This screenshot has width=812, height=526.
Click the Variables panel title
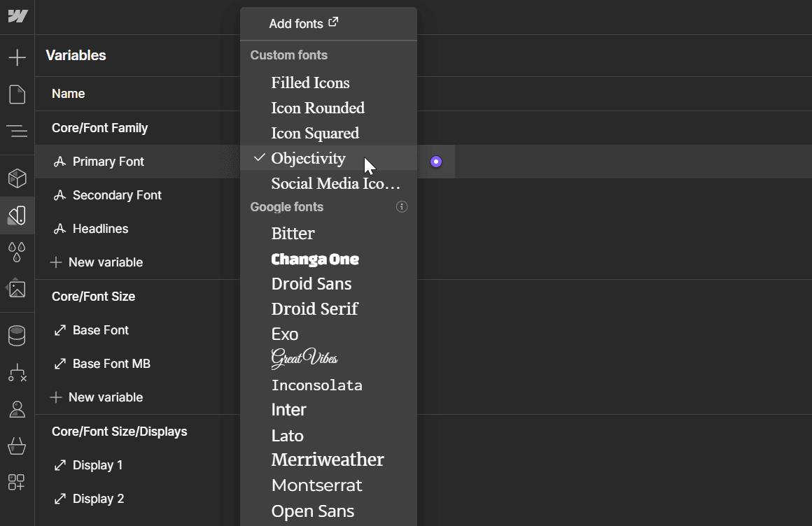[x=76, y=55]
